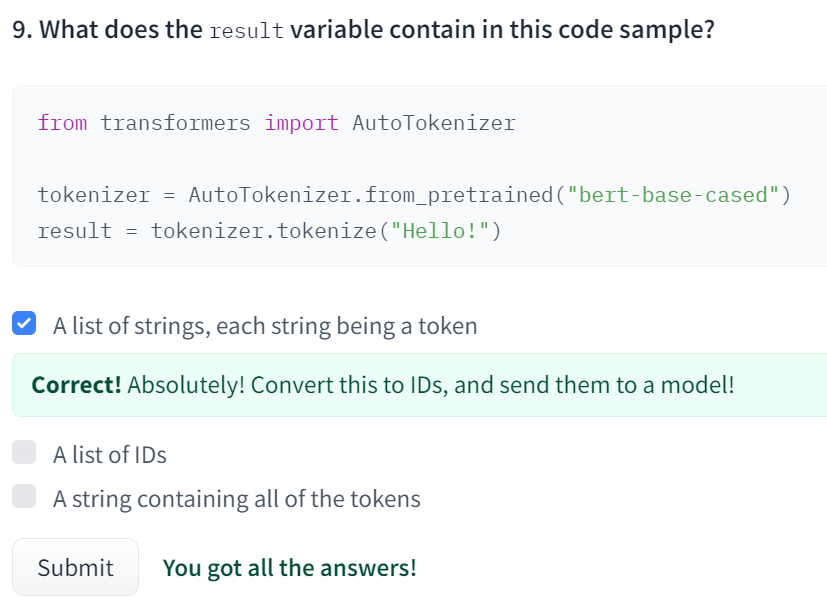Choose the 'A string containing all of the tokens' label
The width and height of the screenshot is (827, 602).
pyautogui.click(x=237, y=499)
